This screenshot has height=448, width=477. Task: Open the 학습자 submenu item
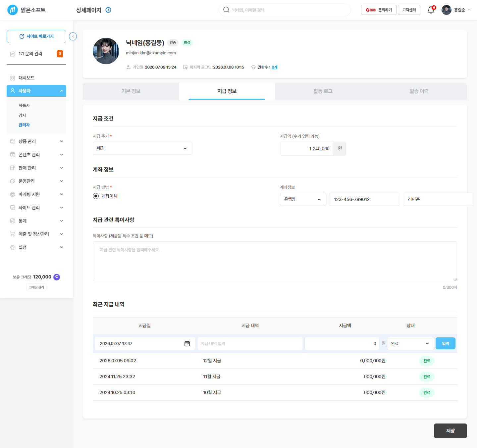[24, 105]
